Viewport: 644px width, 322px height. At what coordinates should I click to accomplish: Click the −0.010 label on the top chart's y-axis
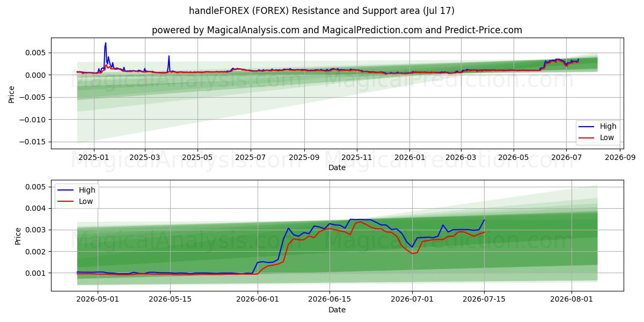click(34, 120)
